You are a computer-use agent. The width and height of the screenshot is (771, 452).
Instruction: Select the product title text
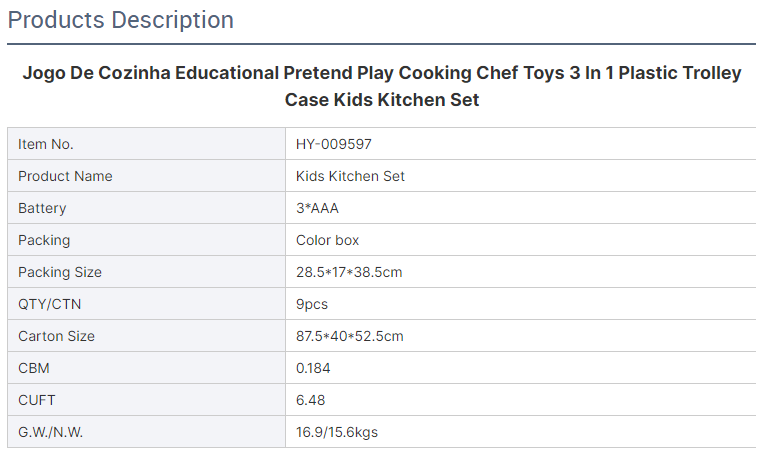tap(382, 86)
